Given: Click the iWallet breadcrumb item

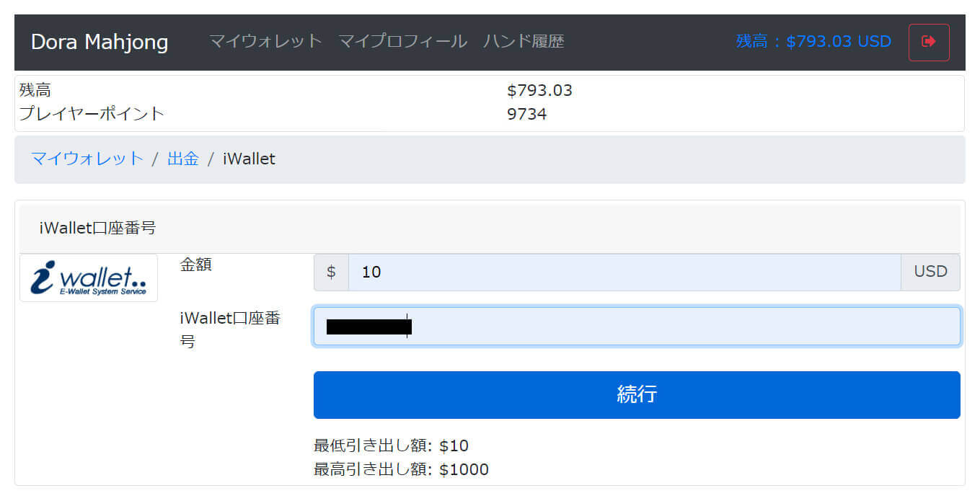Looking at the screenshot, I should 249,159.
